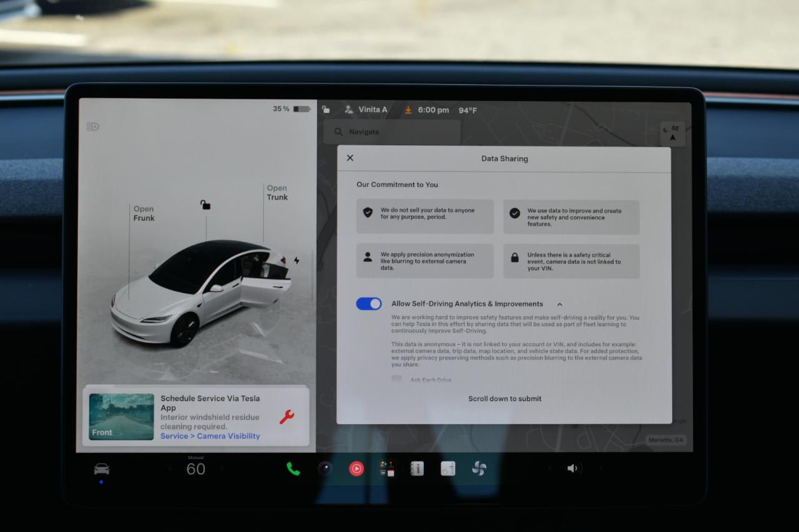Collapse the Self-Driving Analytics description chevron

[x=559, y=304]
